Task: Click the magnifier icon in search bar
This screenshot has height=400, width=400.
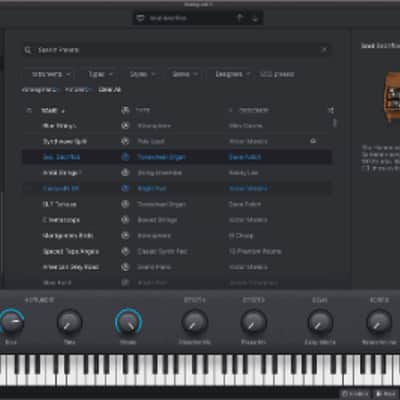Action: coord(28,50)
